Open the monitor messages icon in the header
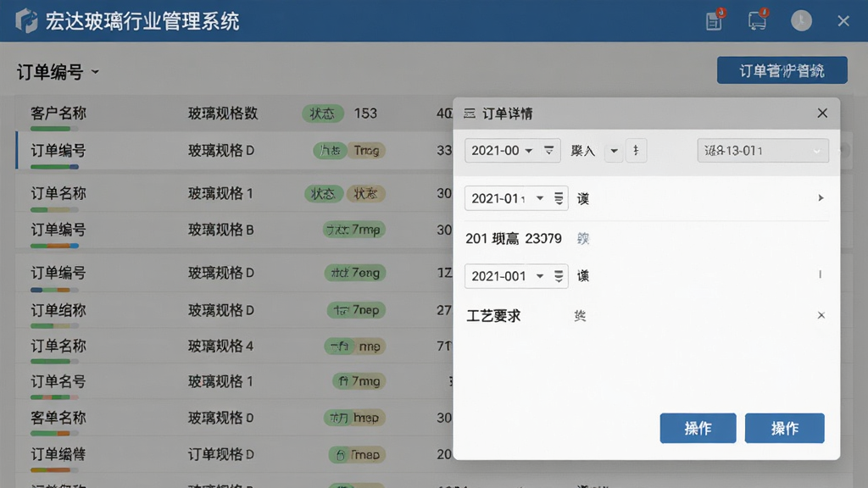 [x=757, y=20]
